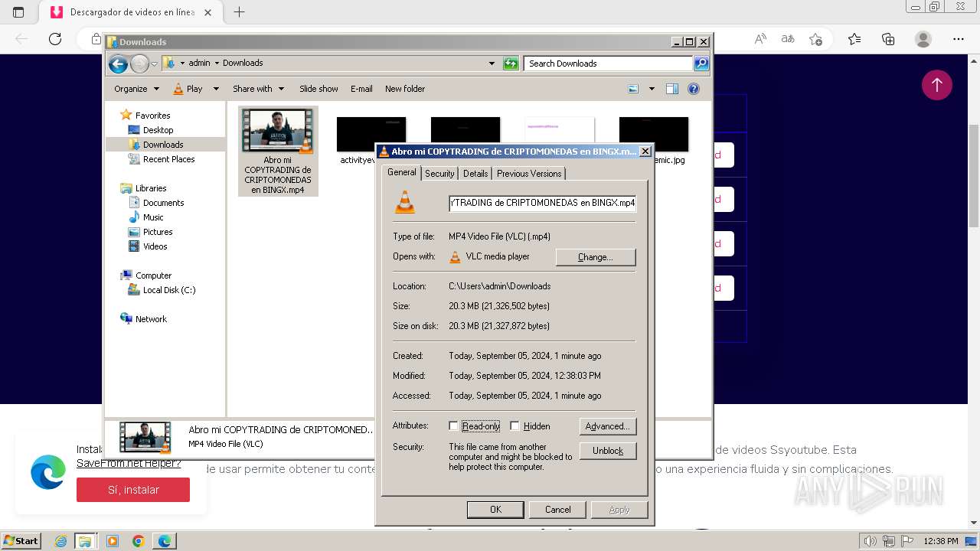The image size is (980, 551).
Task: Open the recent pages dropdown beside Forward arrow
Action: [154, 64]
